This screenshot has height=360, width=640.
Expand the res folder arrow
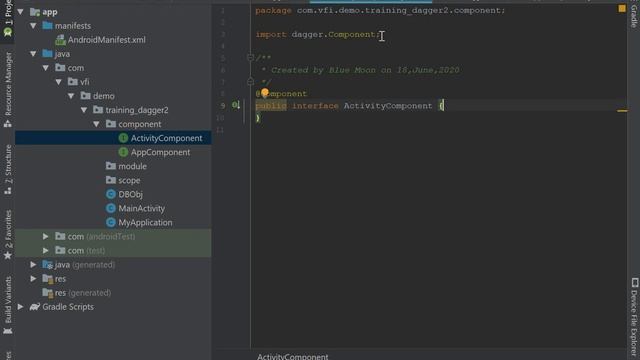(33, 279)
